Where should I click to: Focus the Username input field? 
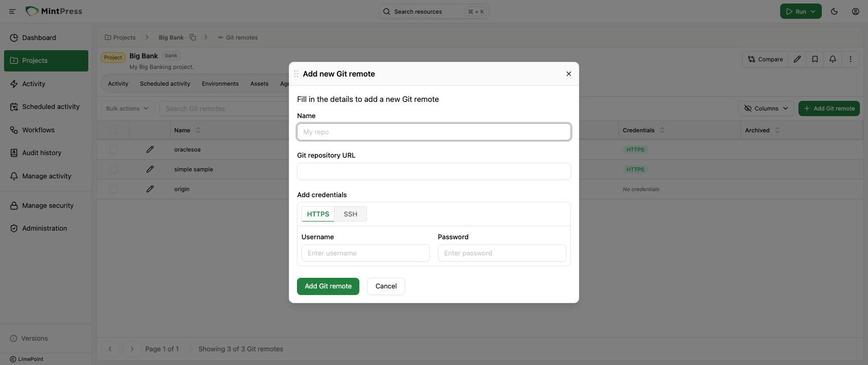365,253
